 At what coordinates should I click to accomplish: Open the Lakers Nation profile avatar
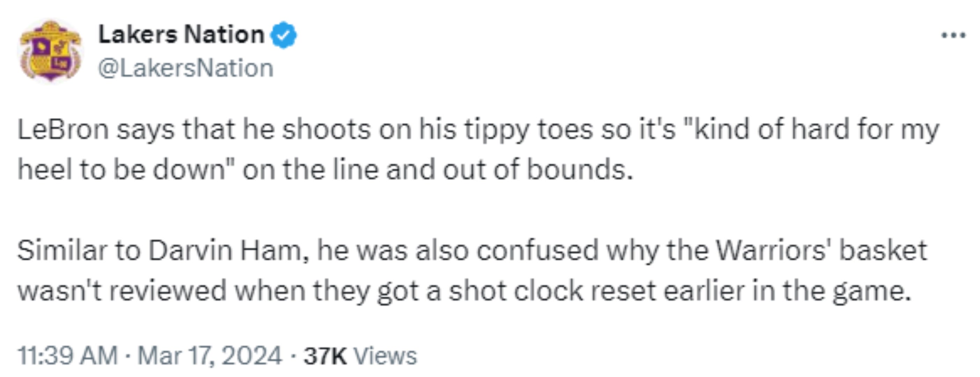(x=51, y=51)
